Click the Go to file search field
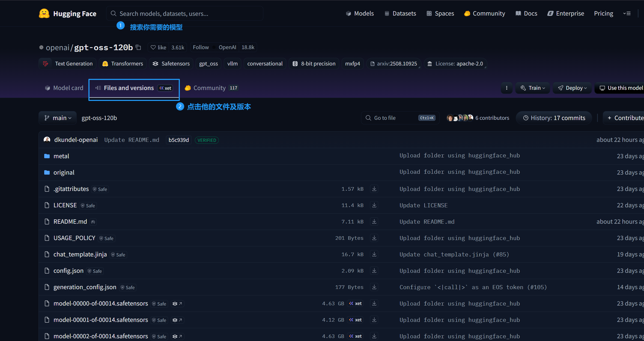 click(393, 118)
